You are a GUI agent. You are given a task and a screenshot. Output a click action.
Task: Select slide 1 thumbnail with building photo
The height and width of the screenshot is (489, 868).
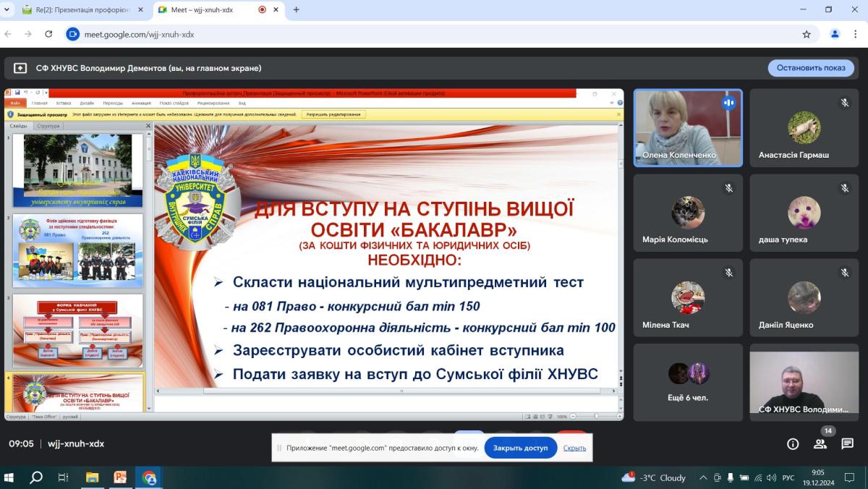point(78,171)
